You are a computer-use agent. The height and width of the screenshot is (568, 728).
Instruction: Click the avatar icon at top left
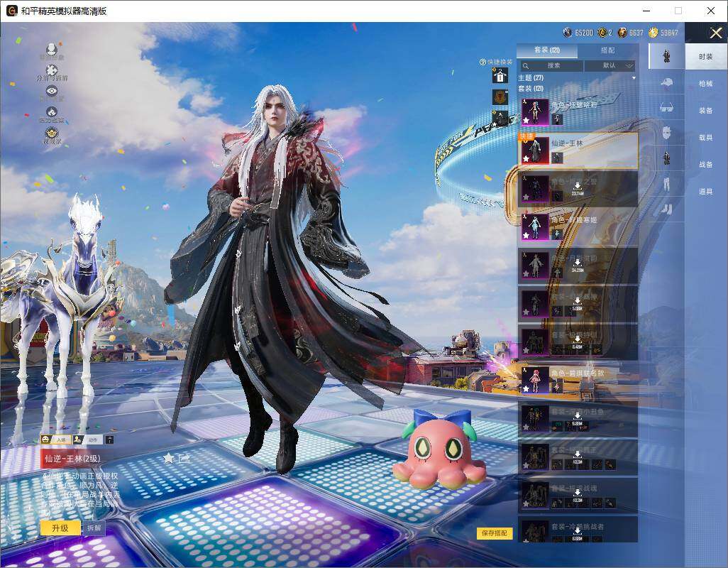pos(52,48)
